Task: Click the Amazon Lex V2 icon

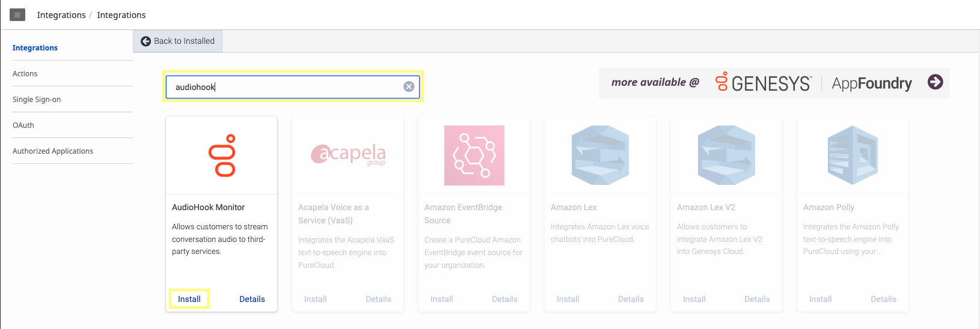Action: (726, 155)
